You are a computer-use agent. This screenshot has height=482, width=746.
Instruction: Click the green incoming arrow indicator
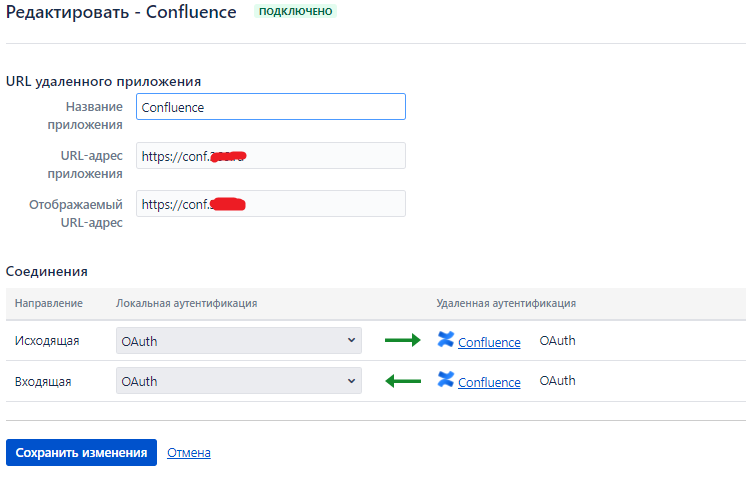click(x=402, y=381)
